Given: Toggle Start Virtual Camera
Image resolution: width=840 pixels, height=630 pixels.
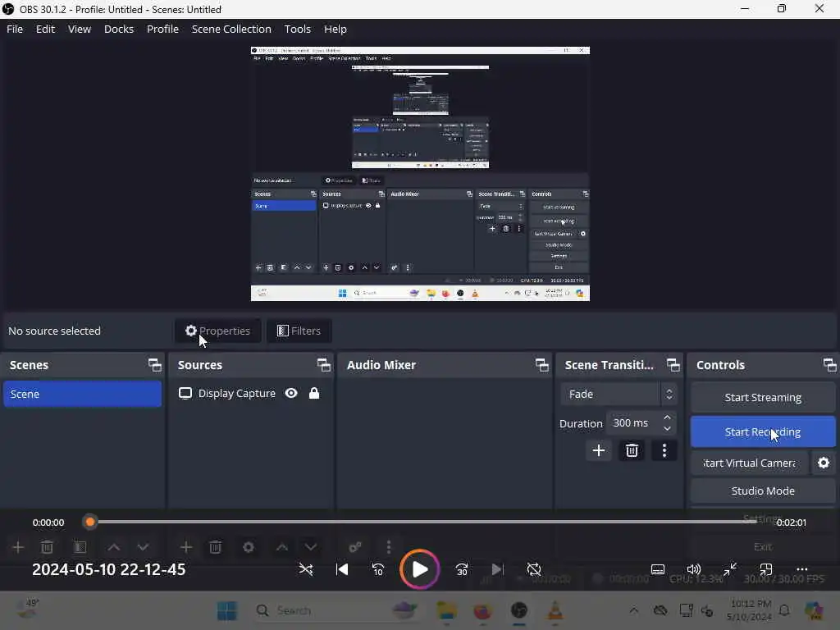Looking at the screenshot, I should pyautogui.click(x=749, y=463).
